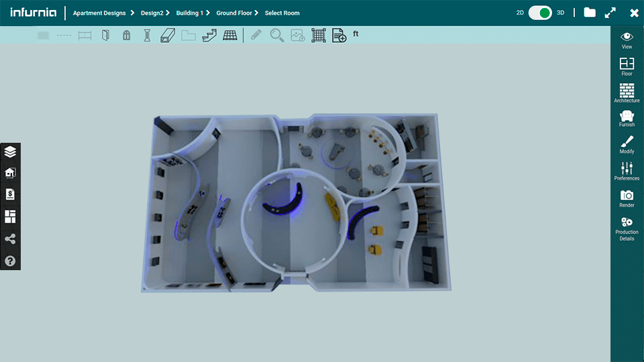Screen dimensions: 644x362
Task: Open Apartment Designs breadcrumb
Action: (x=99, y=13)
